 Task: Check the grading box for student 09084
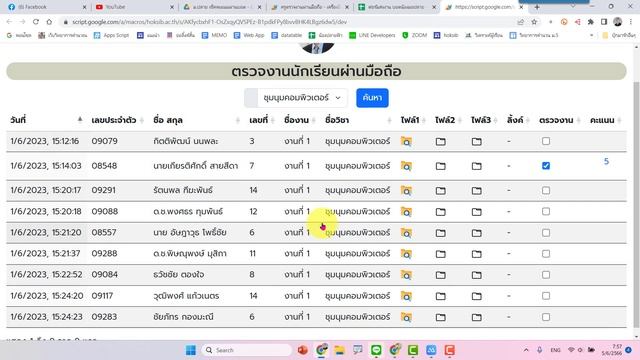click(546, 275)
